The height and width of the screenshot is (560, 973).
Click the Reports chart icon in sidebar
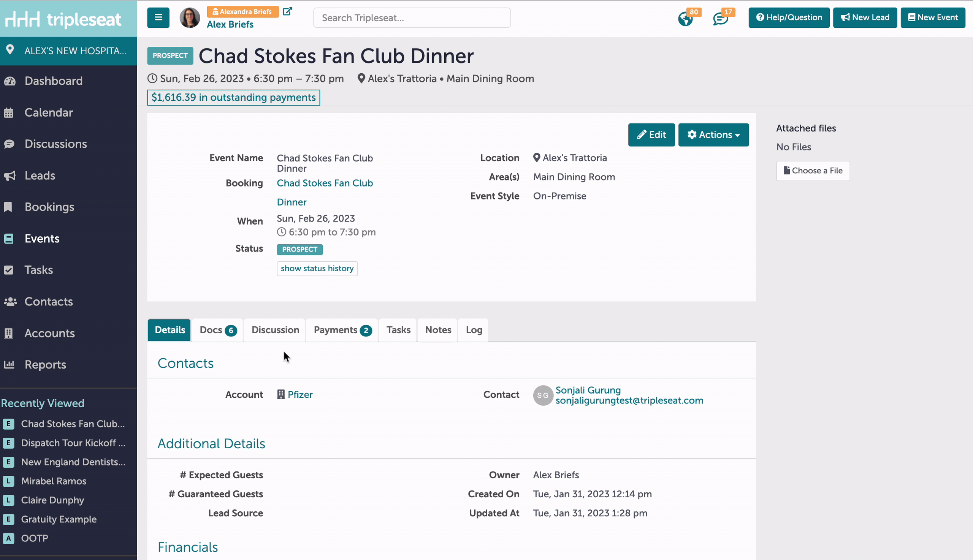[9, 365]
